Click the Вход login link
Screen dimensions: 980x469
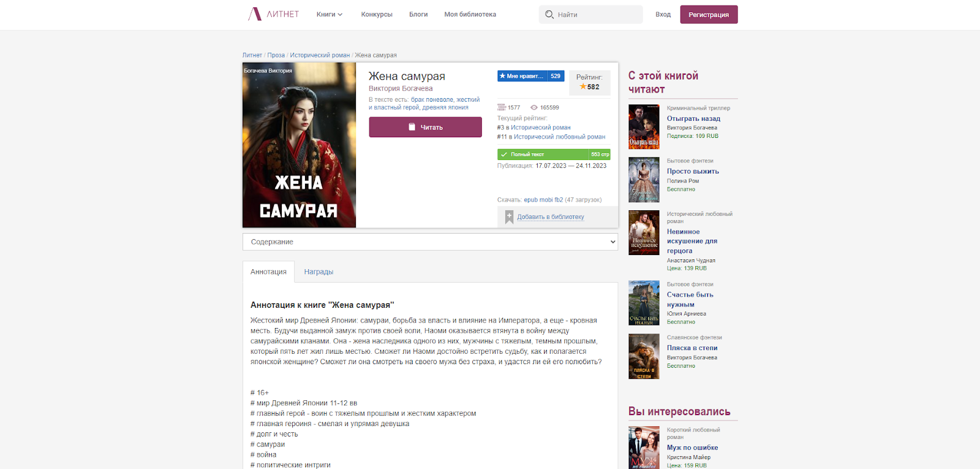coord(663,14)
